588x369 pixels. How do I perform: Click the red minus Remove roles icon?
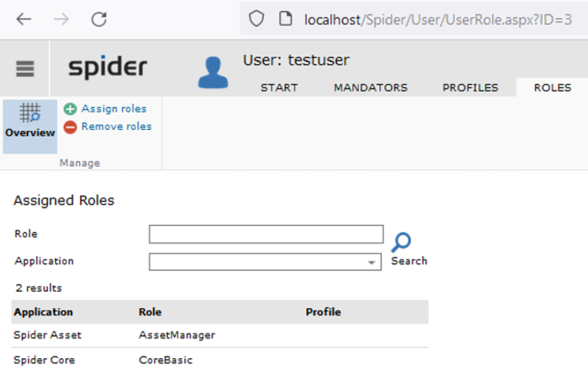coord(70,127)
